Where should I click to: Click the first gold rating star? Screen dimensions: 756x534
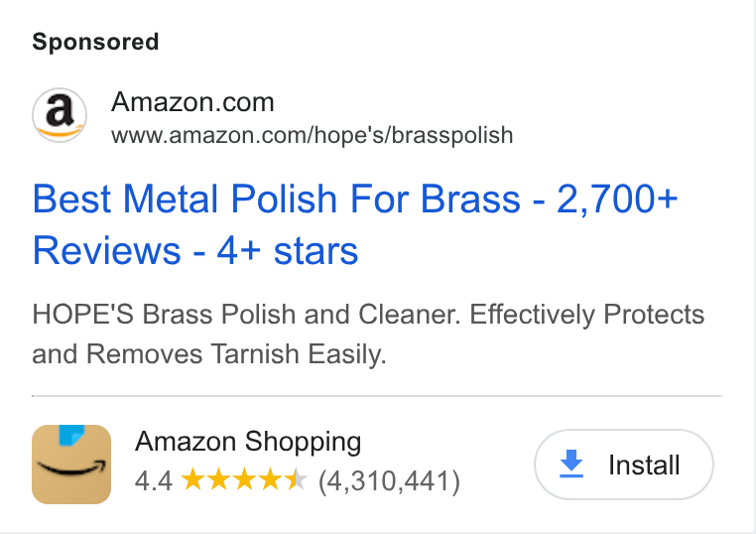[x=192, y=479]
